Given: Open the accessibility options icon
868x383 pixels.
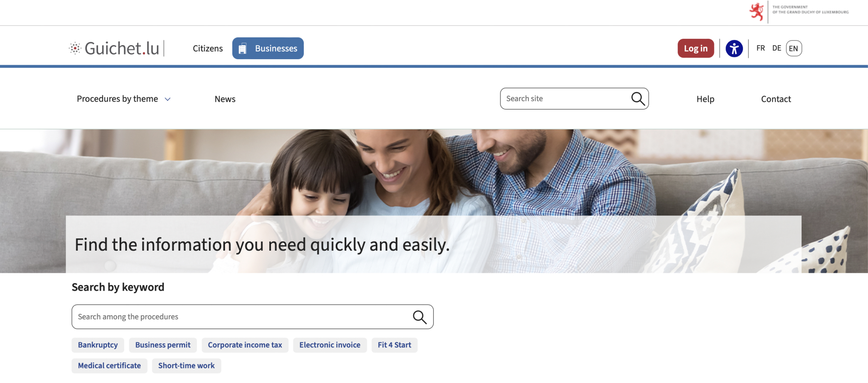Looking at the screenshot, I should pos(734,49).
